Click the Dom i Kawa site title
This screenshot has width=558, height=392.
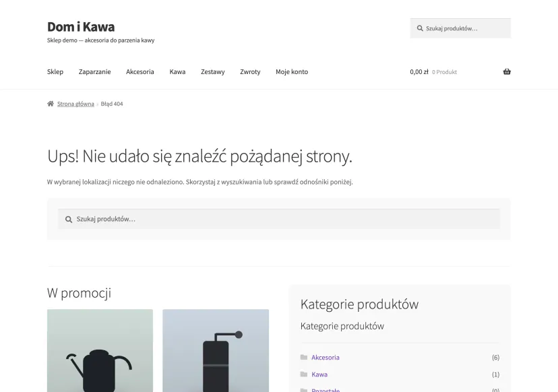(x=81, y=27)
